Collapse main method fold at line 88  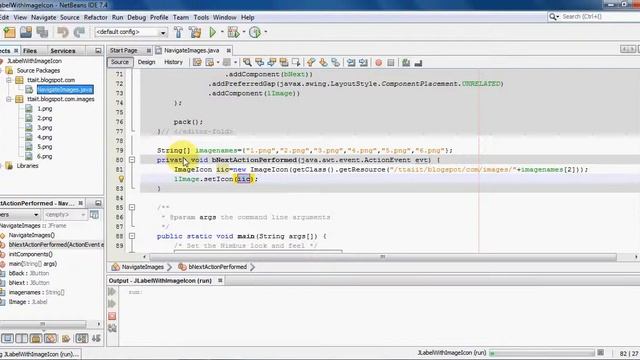[x=132, y=236]
